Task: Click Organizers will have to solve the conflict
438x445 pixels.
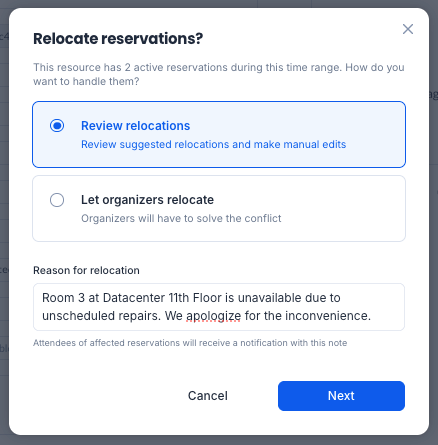Action: 181,218
